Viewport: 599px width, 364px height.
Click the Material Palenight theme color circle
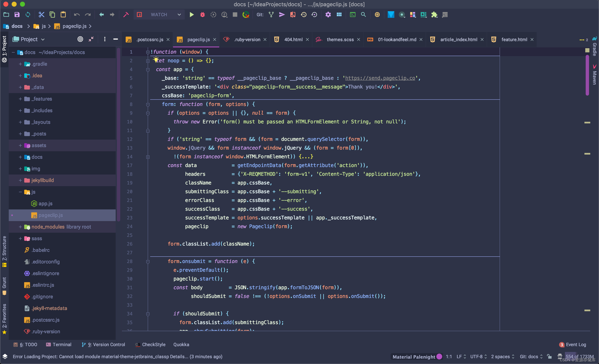pyautogui.click(x=439, y=357)
